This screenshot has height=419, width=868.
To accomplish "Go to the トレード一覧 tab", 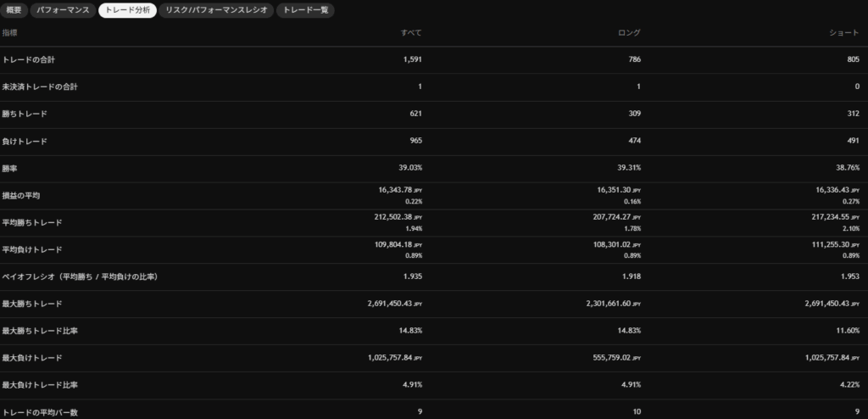I will tap(305, 10).
